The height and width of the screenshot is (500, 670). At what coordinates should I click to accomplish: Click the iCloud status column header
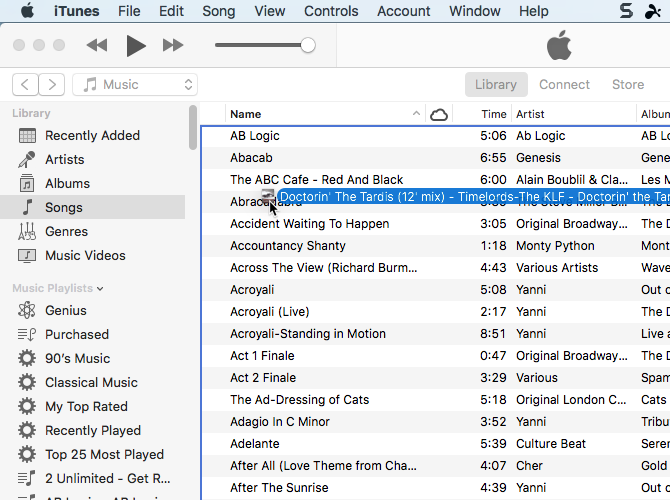439,114
